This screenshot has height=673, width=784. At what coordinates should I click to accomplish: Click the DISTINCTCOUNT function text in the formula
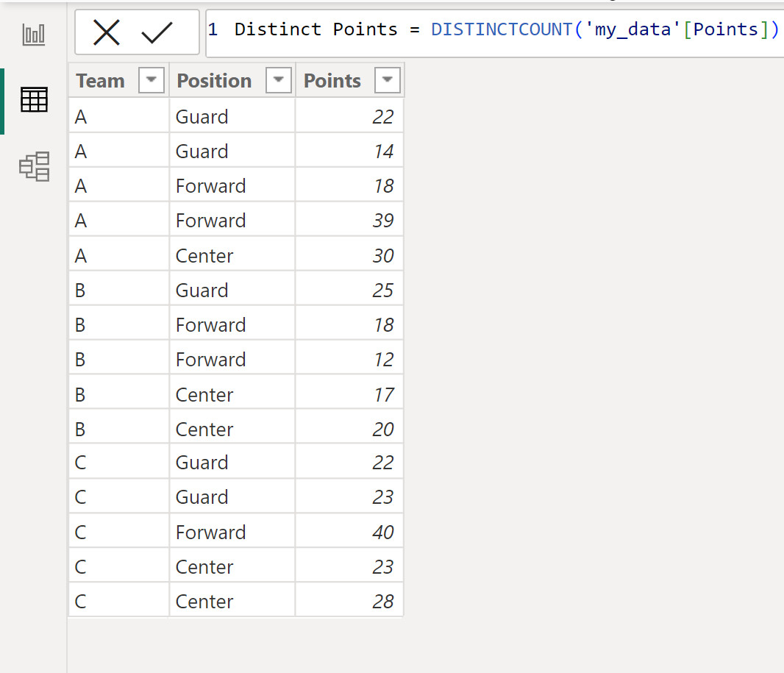click(501, 29)
